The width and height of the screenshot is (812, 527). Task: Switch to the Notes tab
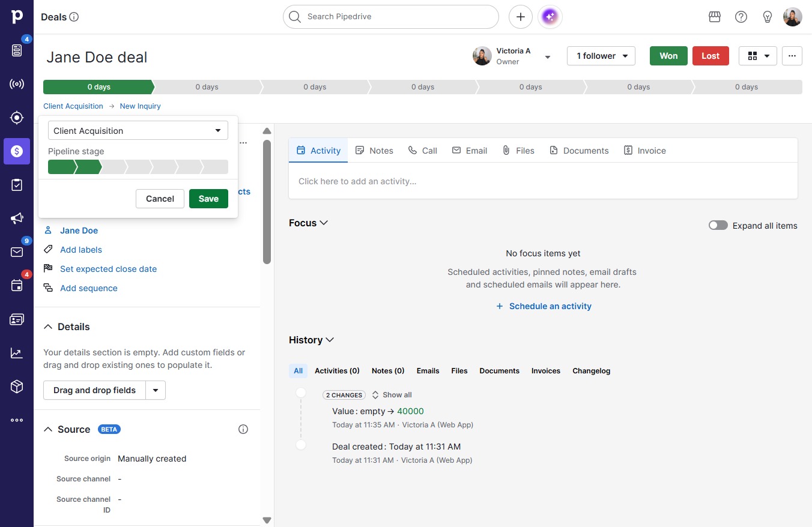pos(374,151)
